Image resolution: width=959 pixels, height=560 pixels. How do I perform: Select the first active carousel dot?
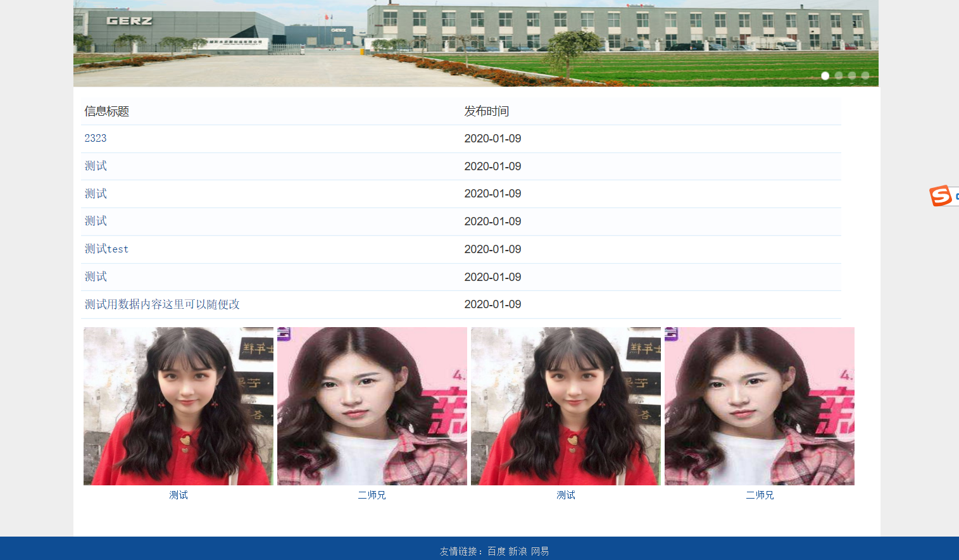click(825, 76)
